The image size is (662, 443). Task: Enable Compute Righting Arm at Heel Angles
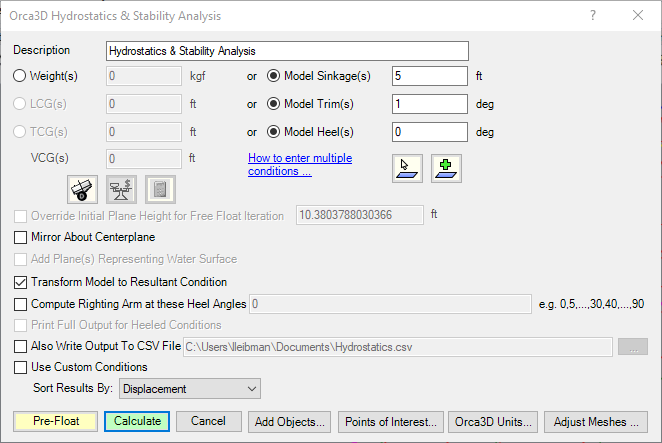tap(20, 304)
